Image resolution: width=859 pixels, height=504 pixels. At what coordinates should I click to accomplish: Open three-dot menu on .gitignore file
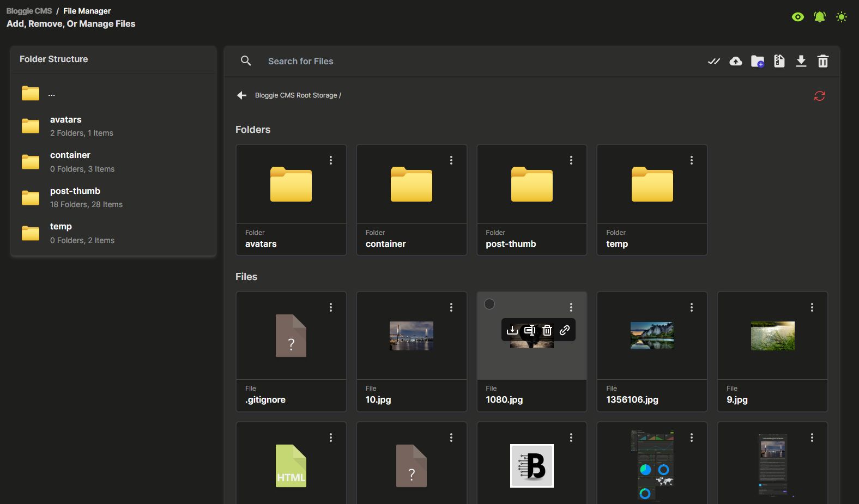tap(331, 307)
